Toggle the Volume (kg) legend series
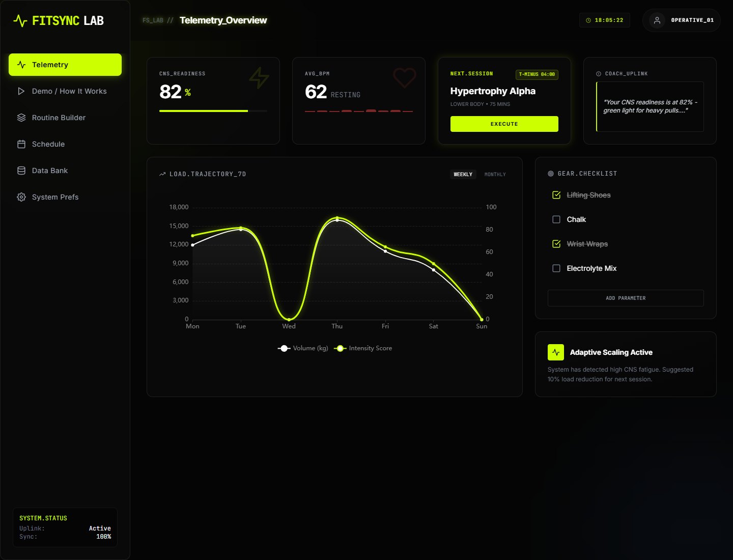Viewport: 733px width, 560px height. [x=303, y=348]
